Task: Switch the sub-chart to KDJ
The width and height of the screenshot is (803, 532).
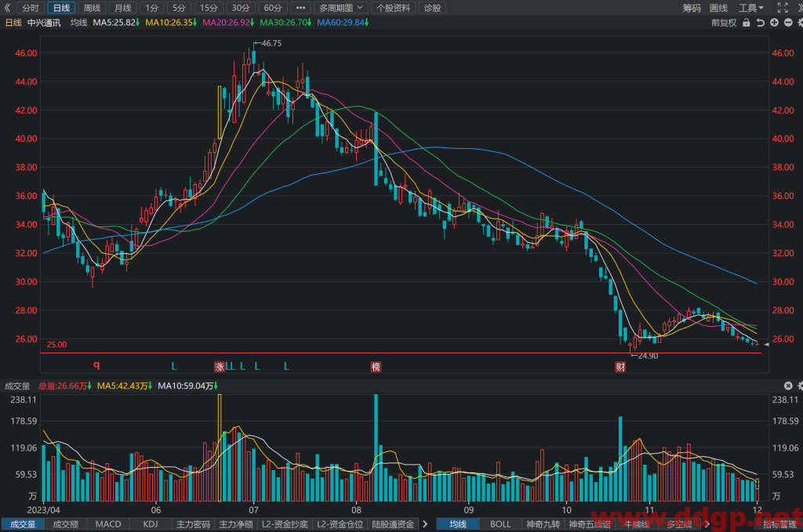Action: tap(151, 524)
